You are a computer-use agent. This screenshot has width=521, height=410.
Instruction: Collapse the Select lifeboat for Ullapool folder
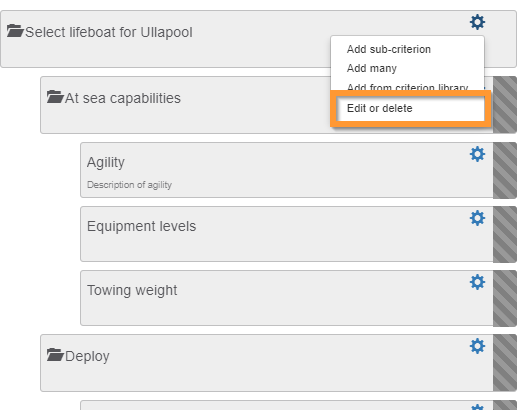[x=15, y=31]
